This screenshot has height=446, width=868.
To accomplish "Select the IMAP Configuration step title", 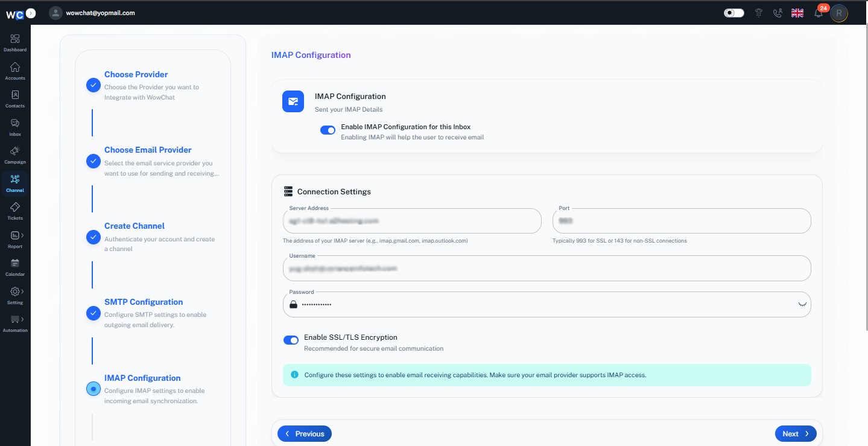I will pos(142,378).
